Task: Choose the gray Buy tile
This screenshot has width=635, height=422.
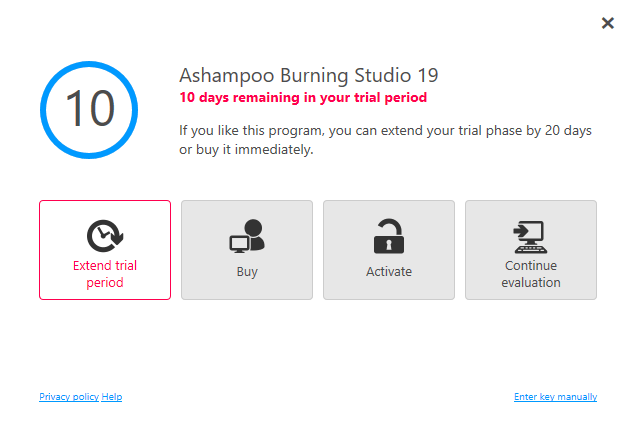Action: (x=247, y=250)
